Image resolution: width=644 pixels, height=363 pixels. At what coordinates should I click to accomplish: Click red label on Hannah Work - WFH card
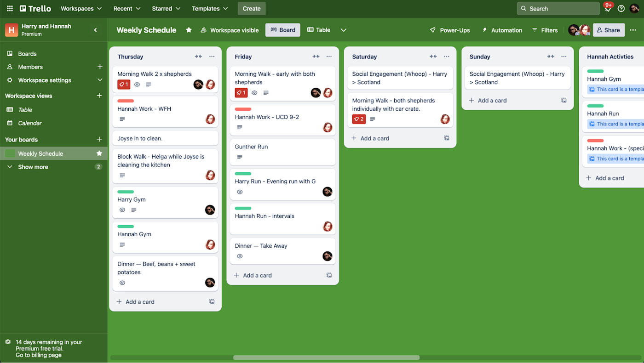pyautogui.click(x=126, y=101)
